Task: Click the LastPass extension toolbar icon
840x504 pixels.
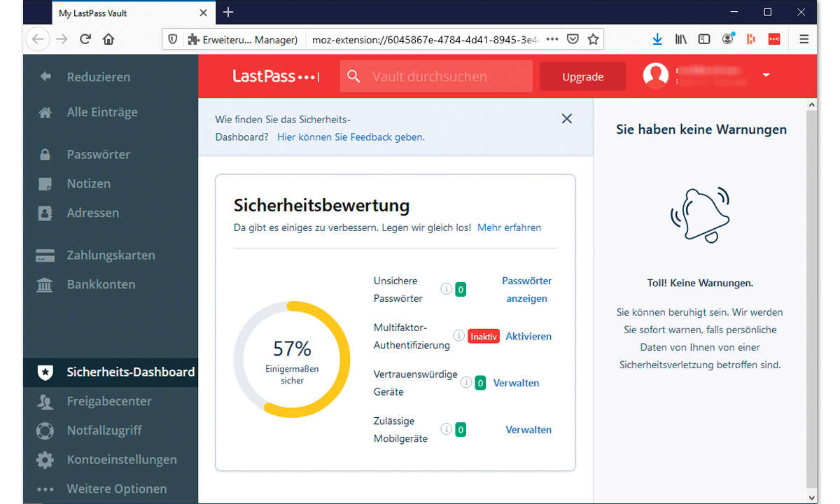Action: pos(774,39)
